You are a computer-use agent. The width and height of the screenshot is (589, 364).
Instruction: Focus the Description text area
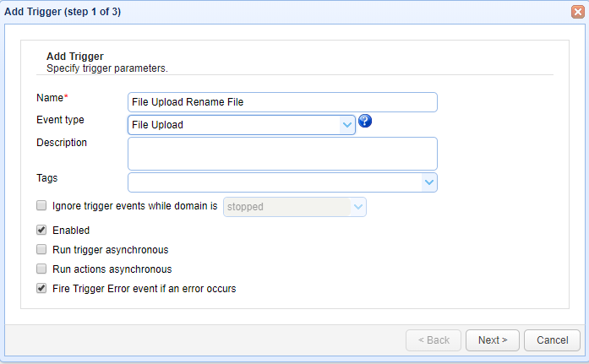click(282, 154)
